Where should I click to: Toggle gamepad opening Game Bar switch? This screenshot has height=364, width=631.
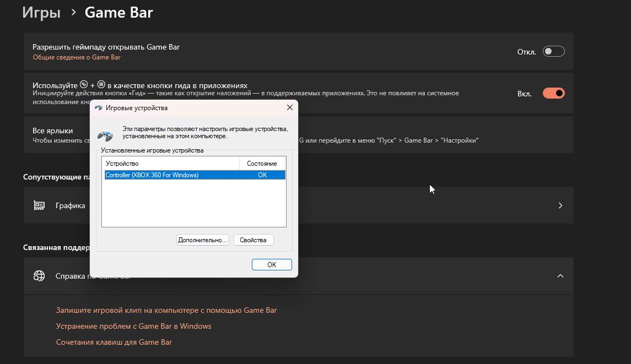[553, 51]
